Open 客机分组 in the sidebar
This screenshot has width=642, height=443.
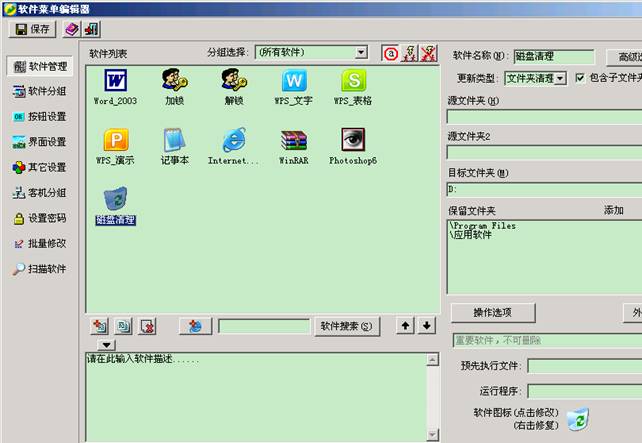(x=40, y=193)
